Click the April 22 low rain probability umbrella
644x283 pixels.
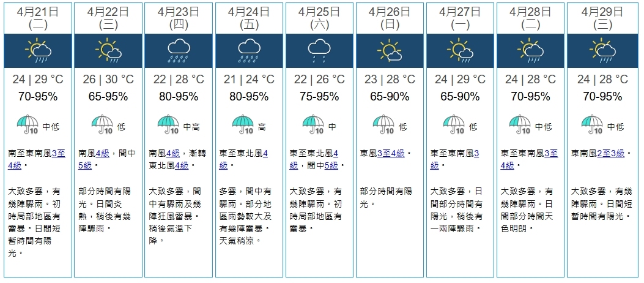pos(102,125)
